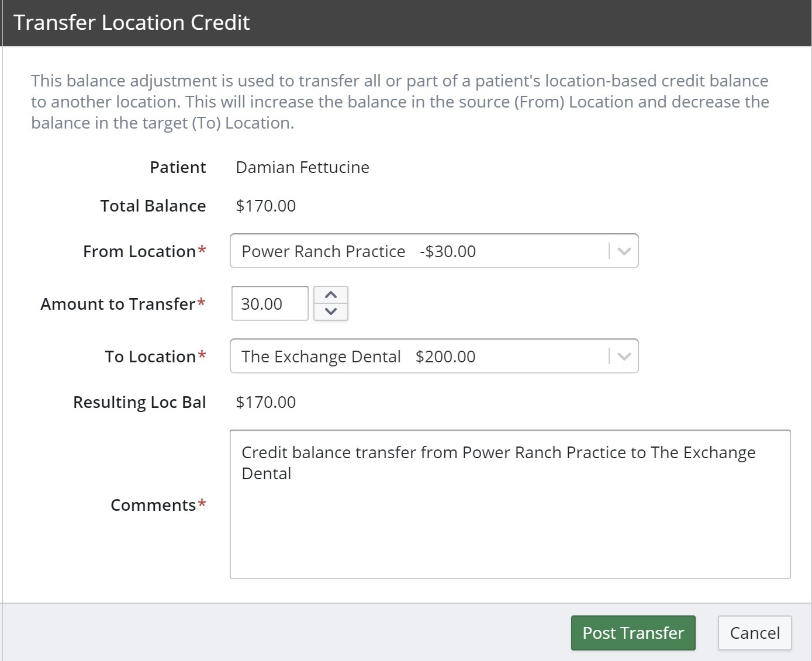Click the From Location label
This screenshot has height=661, width=812.
139,252
